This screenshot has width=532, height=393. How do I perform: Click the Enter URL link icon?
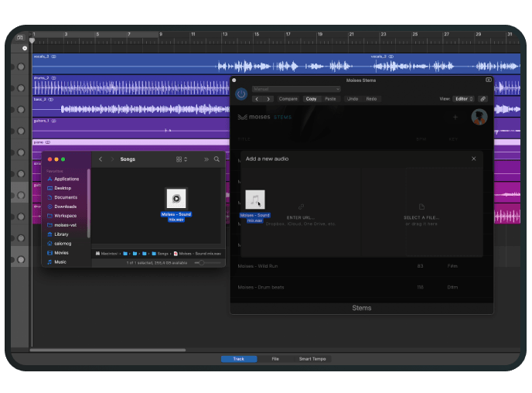click(x=301, y=207)
